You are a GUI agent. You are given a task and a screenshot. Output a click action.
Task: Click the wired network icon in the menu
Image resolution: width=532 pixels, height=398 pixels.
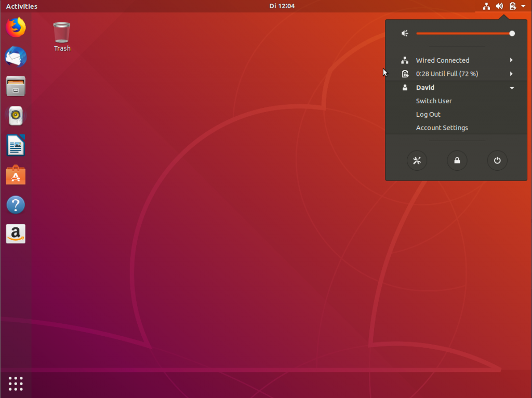click(405, 60)
